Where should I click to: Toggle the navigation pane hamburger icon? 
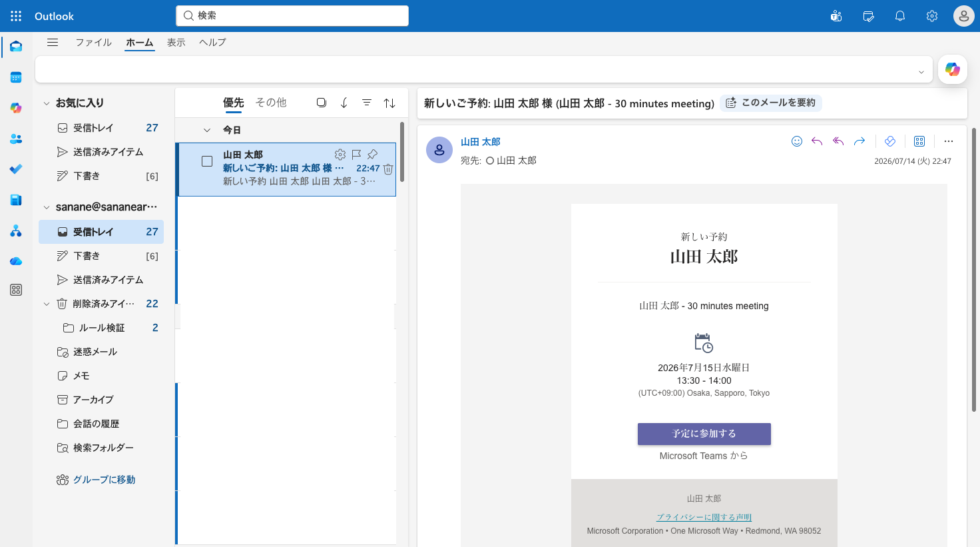(53, 42)
